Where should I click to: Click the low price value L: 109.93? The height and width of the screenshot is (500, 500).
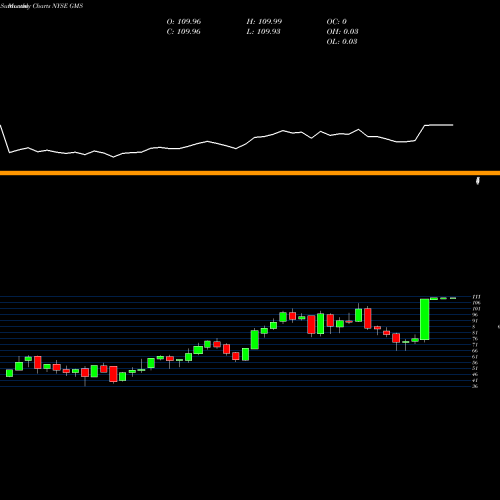(263, 32)
